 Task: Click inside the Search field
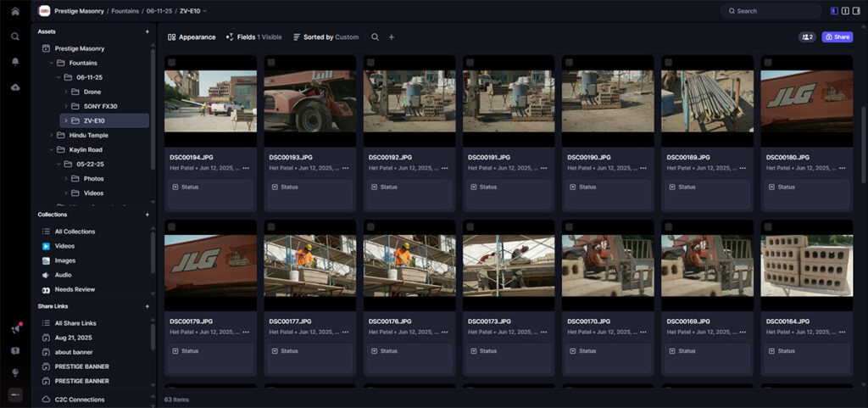[771, 11]
